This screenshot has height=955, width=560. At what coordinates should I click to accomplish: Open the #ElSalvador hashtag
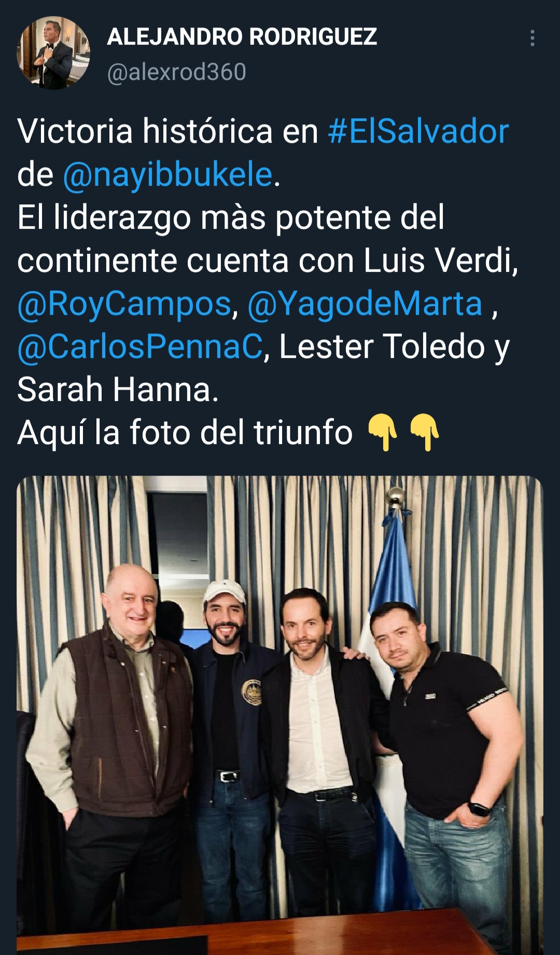tap(418, 131)
